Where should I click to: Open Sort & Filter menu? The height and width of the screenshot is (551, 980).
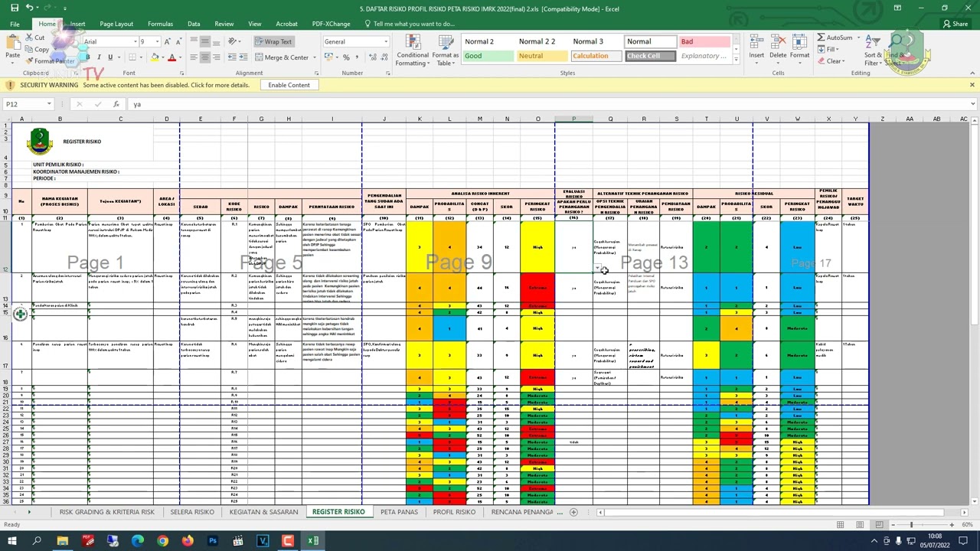click(x=874, y=49)
